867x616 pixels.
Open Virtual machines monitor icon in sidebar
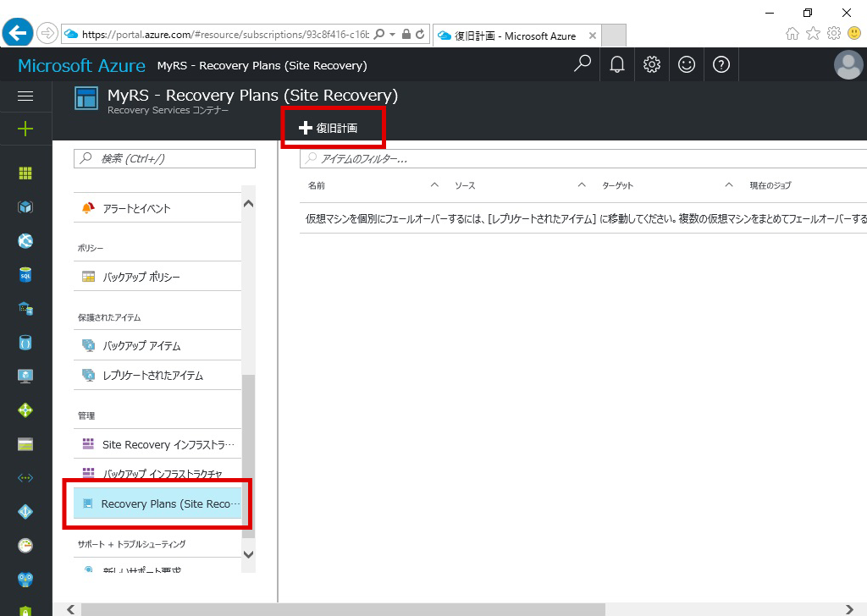25,377
